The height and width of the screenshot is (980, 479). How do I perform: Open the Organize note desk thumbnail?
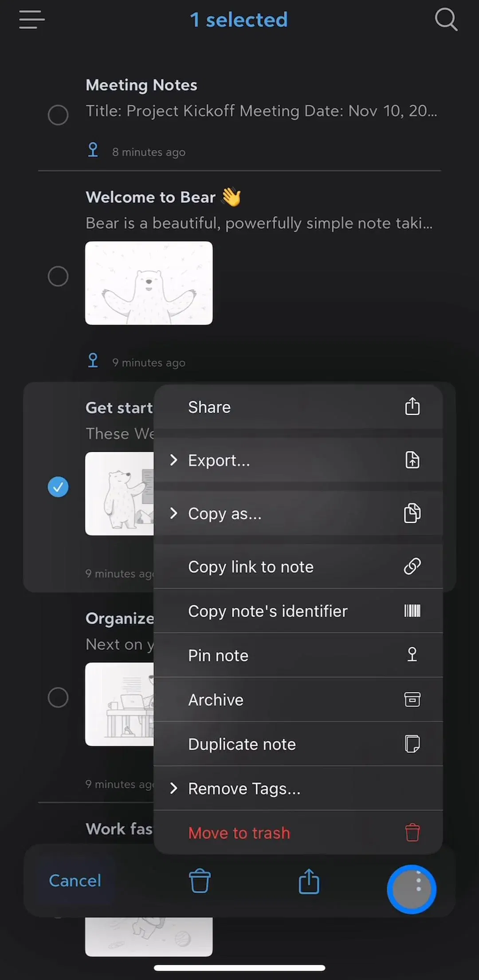pyautogui.click(x=119, y=704)
